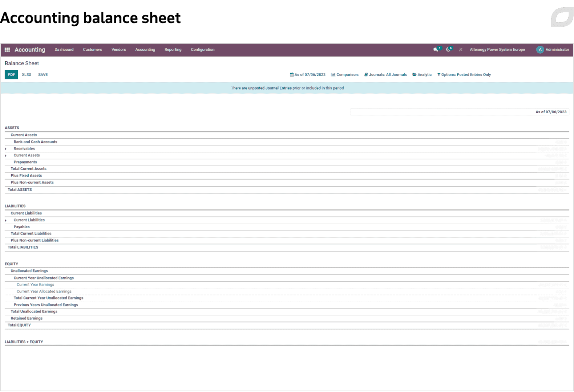Click the Total EQUITY row
This screenshot has width=574, height=392.
[287, 326]
